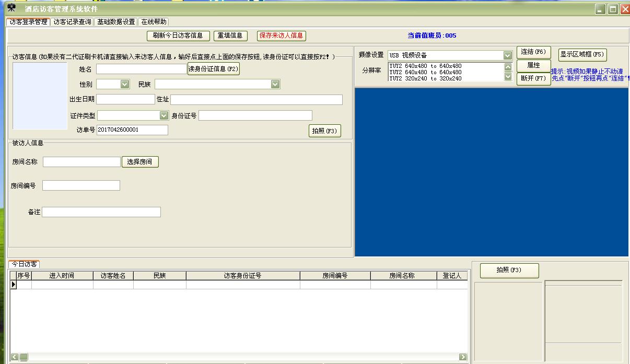630x364 pixels.
Task: Expand the 摄像设置 device dropdown
Action: (x=507, y=55)
